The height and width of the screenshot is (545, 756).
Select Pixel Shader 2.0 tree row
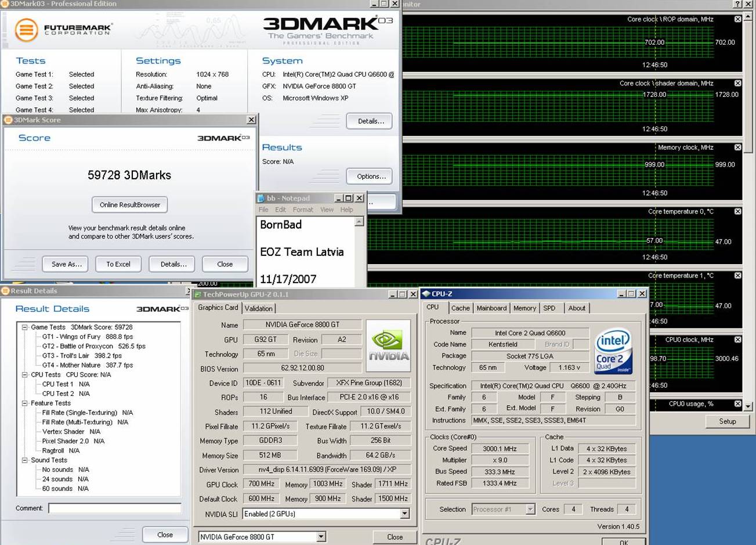(x=73, y=441)
